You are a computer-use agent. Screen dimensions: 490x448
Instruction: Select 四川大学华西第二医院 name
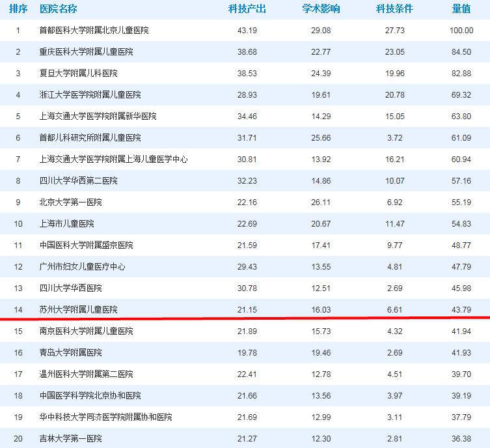(79, 181)
